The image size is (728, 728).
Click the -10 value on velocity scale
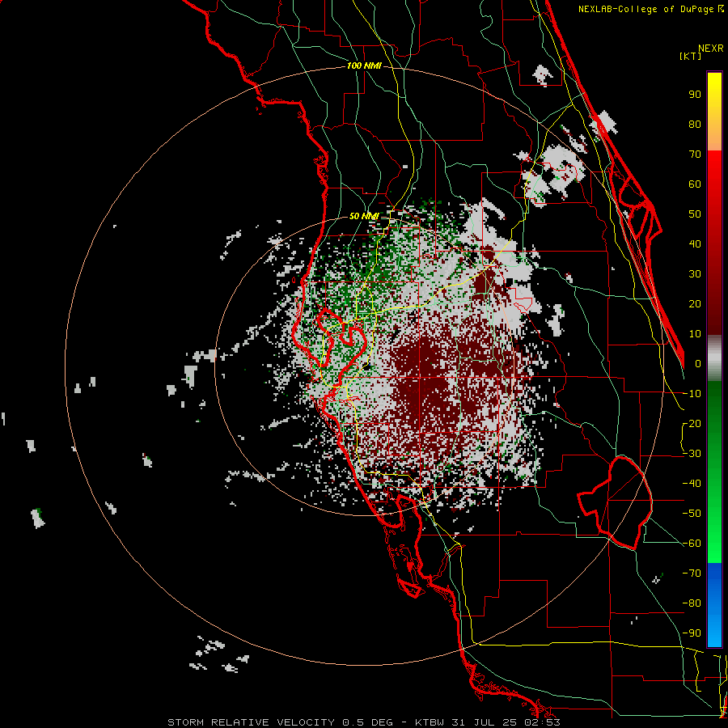692,394
